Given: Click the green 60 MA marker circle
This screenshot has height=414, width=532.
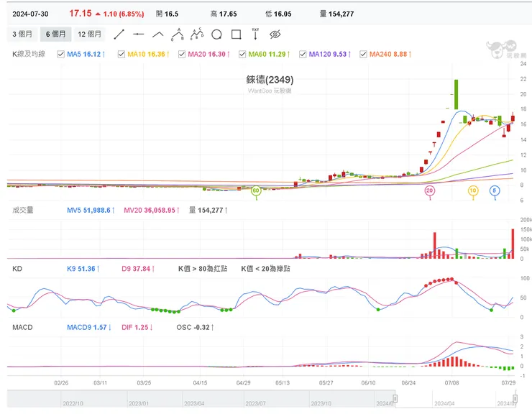Looking at the screenshot, I should pos(256,190).
